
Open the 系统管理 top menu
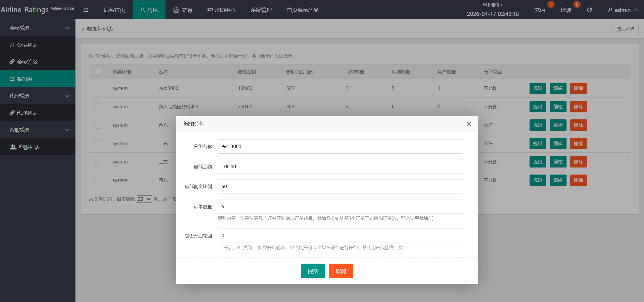coord(261,10)
